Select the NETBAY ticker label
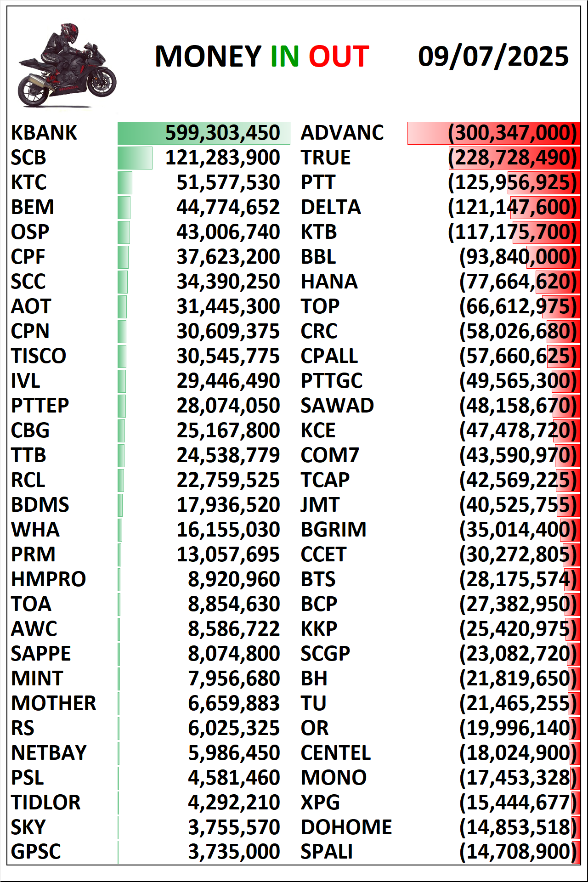588x882 pixels. (x=49, y=753)
